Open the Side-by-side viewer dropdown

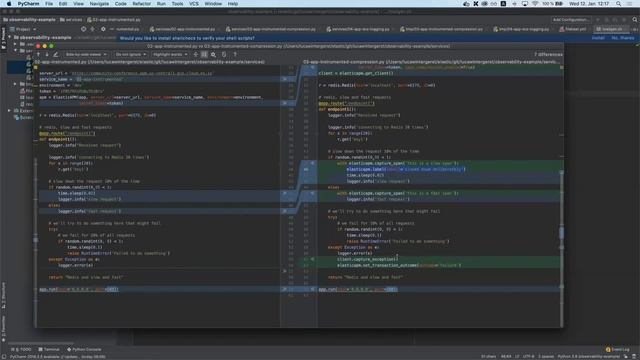pos(86,54)
